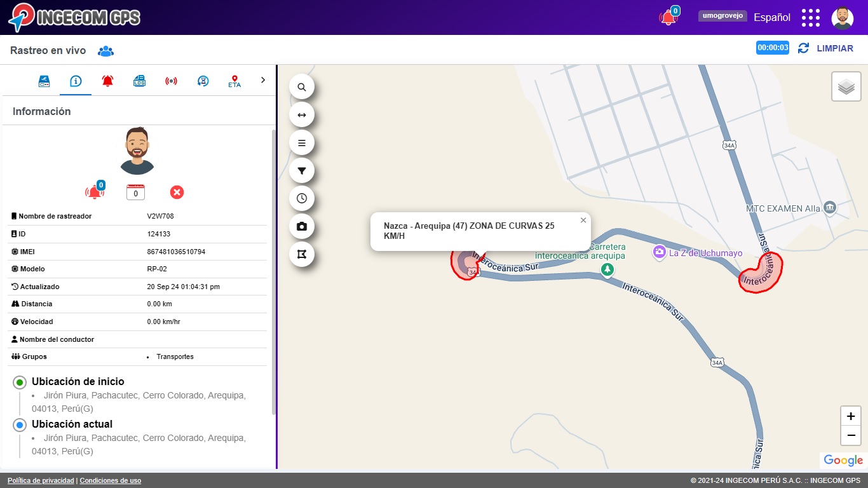Take map snapshot with camera button
Screen dimensions: 868x488
pyautogui.click(x=302, y=226)
